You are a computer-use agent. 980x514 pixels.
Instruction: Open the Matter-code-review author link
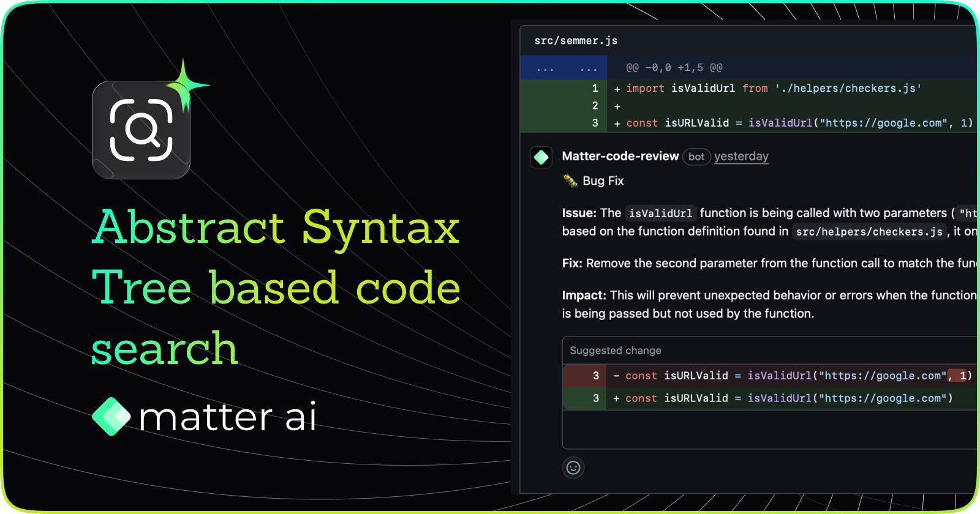coord(620,156)
